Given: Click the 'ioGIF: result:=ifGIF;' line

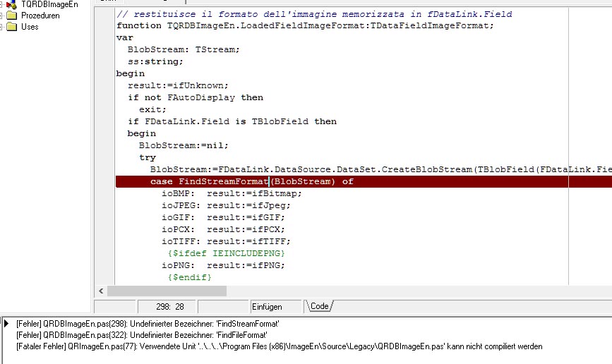Looking at the screenshot, I should (x=223, y=218).
